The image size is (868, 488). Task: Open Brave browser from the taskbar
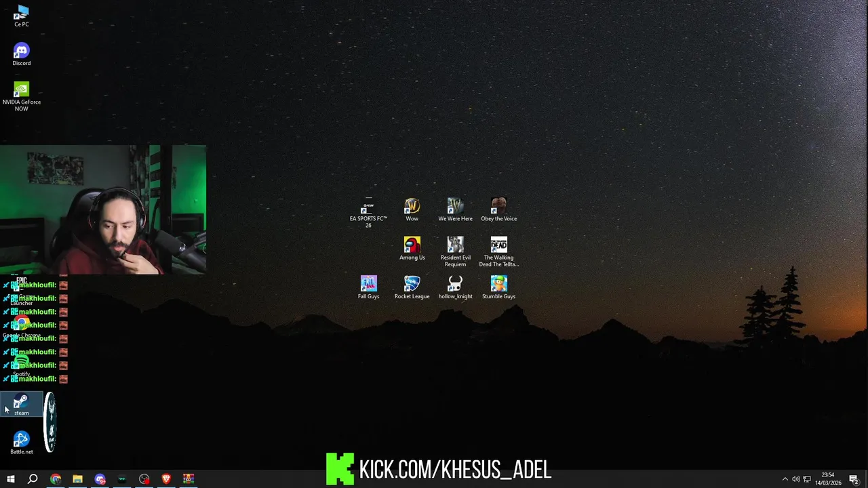pos(166,479)
